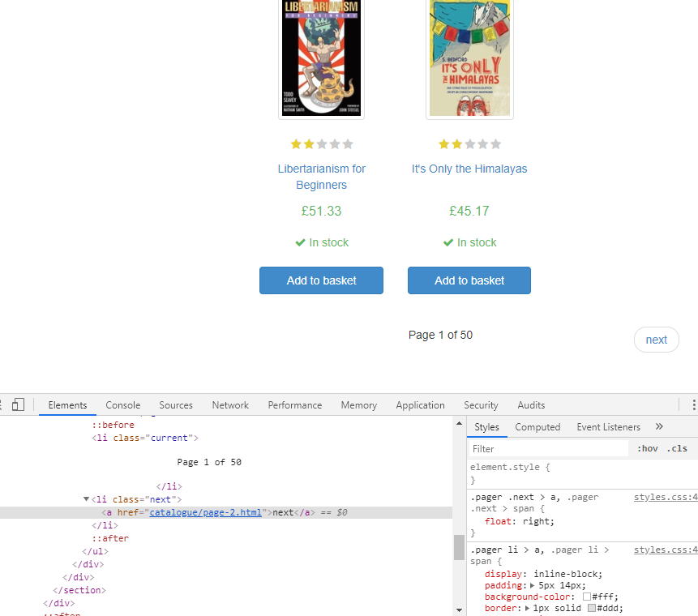Open the class editor with .cls
698x616 pixels.
678,448
